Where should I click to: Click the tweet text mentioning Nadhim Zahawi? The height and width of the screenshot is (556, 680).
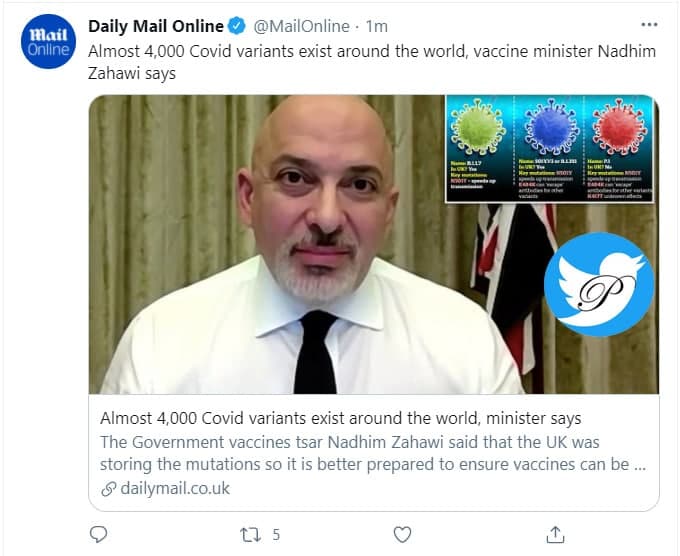click(372, 62)
